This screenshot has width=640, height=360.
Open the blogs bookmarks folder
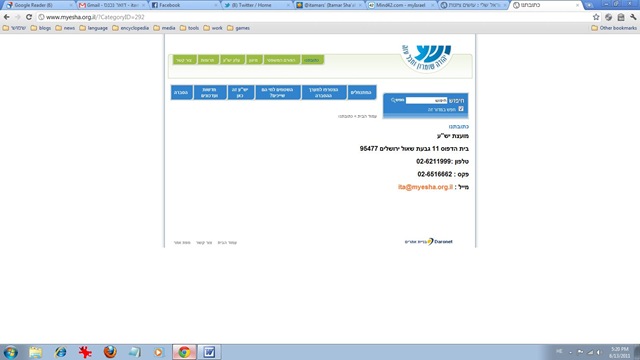click(41, 28)
